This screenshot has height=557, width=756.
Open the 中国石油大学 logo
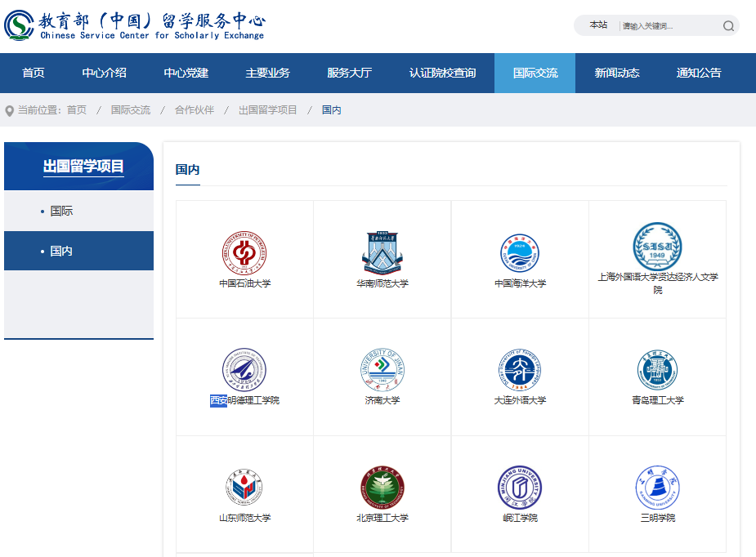pos(244,253)
